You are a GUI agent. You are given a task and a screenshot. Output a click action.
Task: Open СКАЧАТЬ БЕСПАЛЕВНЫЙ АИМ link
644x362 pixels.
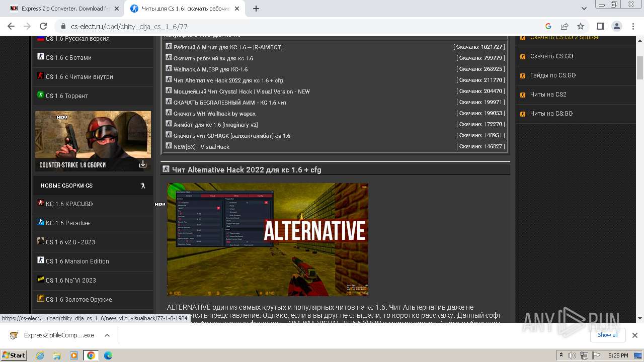coord(230,103)
